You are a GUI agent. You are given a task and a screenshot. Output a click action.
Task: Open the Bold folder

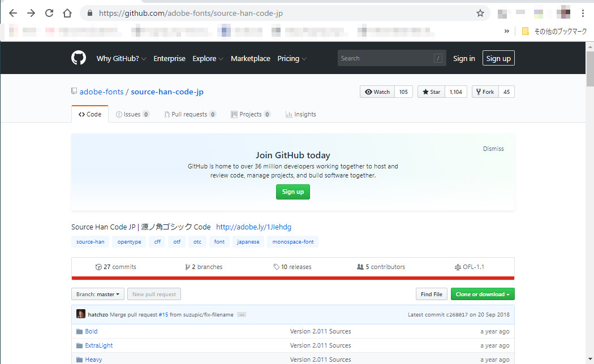(x=91, y=331)
